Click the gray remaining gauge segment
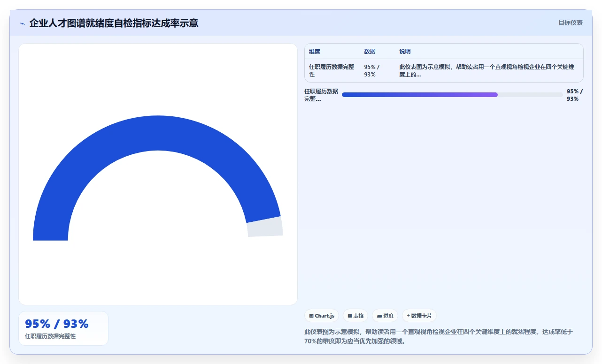Viewport: 602px width, 364px height. (x=265, y=227)
